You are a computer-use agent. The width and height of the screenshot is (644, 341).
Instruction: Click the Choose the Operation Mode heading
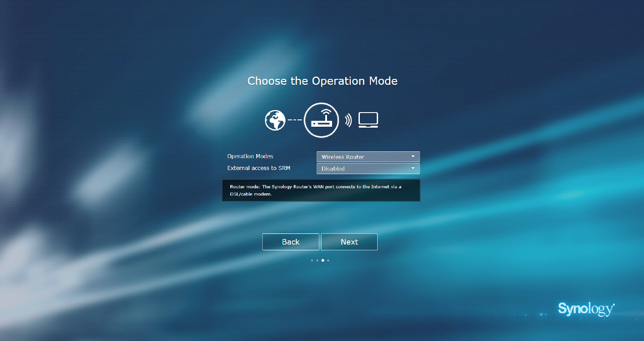(322, 81)
